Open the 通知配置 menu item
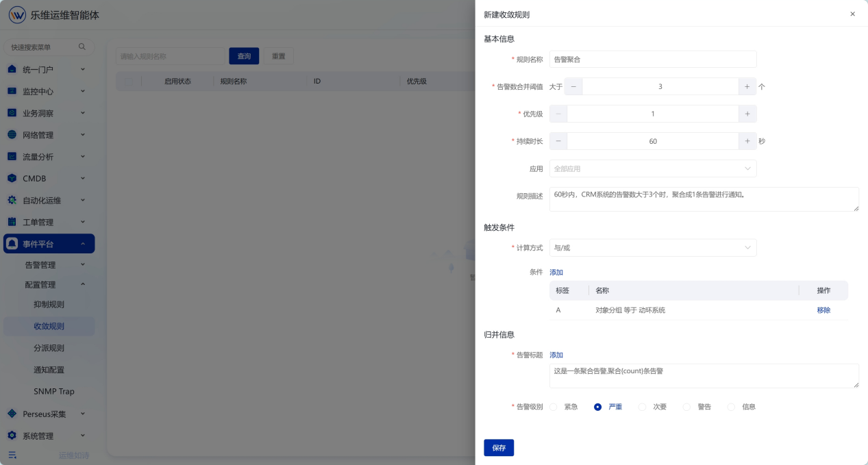The height and width of the screenshot is (465, 868). point(49,369)
